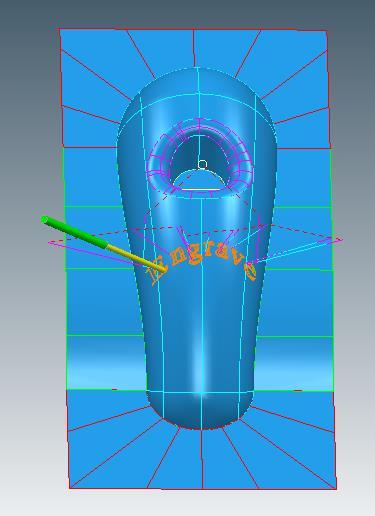The width and height of the screenshot is (375, 516).
Task: Click the small white circle inside the hole
Action: pos(202,164)
